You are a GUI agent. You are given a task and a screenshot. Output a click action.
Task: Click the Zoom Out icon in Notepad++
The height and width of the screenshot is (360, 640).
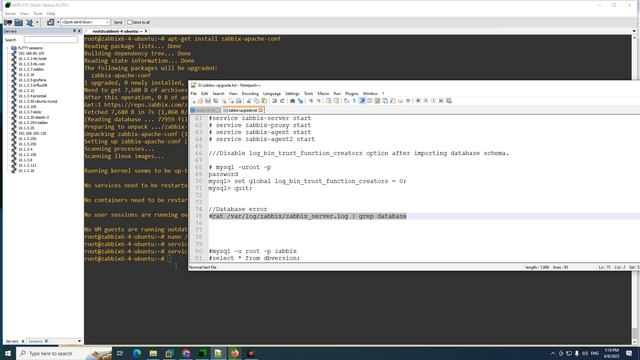[x=319, y=101]
